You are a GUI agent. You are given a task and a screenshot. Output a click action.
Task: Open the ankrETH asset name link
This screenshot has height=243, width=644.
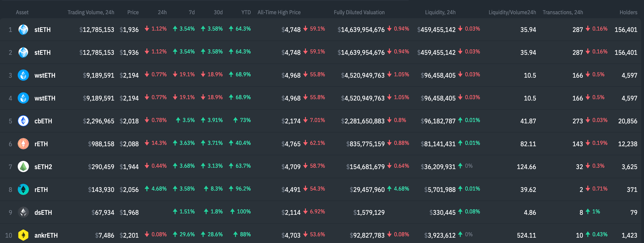[x=46, y=235]
